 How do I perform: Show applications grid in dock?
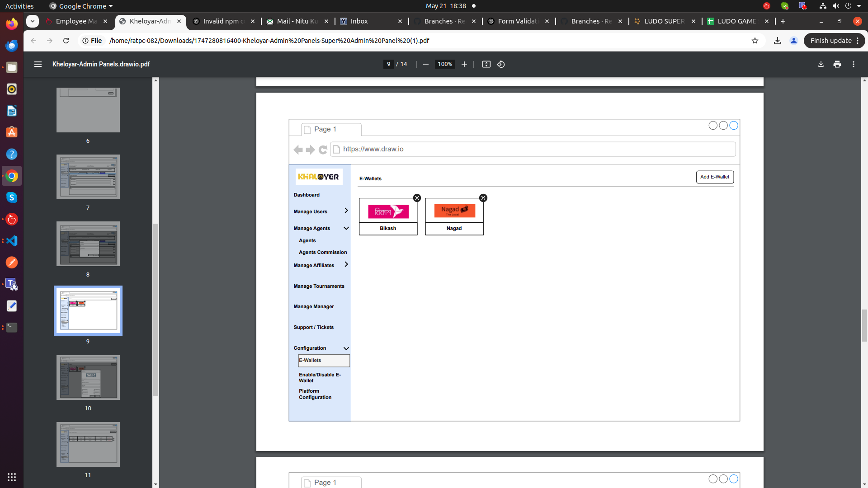[x=12, y=477]
